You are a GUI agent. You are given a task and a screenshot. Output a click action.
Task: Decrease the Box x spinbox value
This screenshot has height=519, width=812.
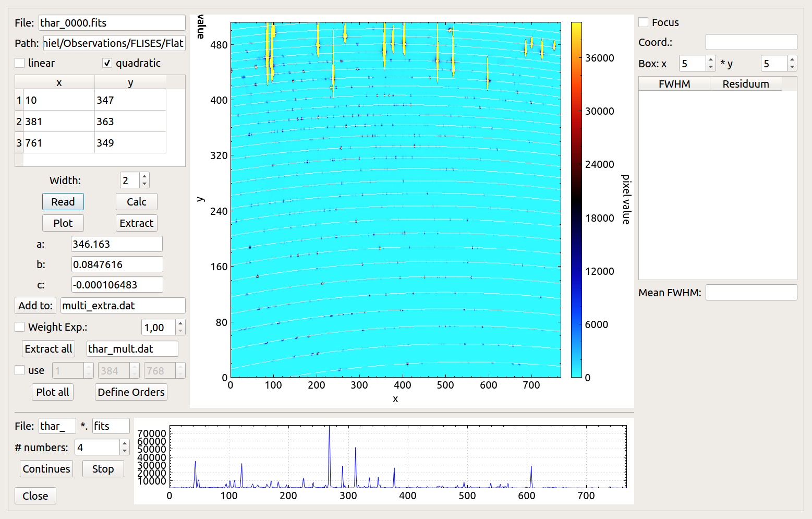coord(711,67)
